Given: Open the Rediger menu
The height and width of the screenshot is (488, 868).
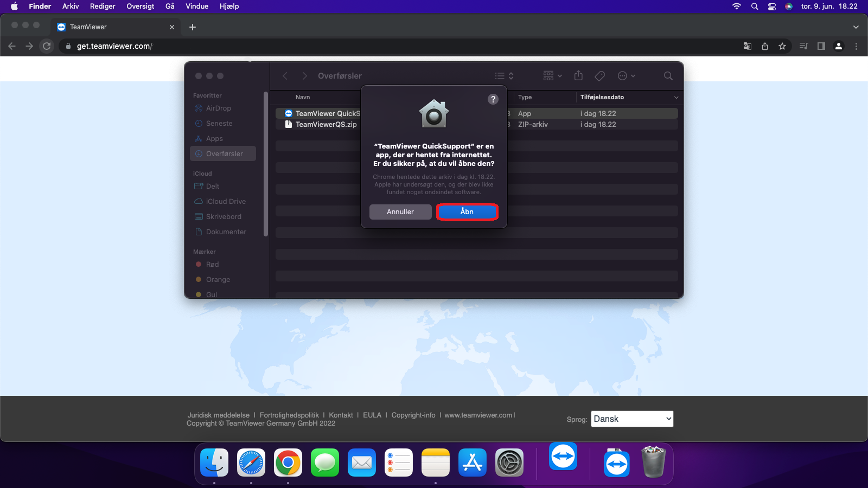Looking at the screenshot, I should coord(103,7).
